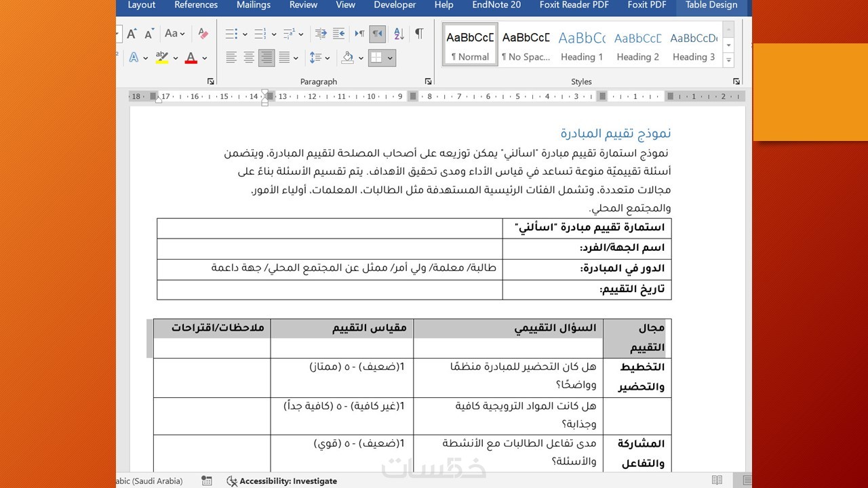Open the Layout tab

click(142, 5)
